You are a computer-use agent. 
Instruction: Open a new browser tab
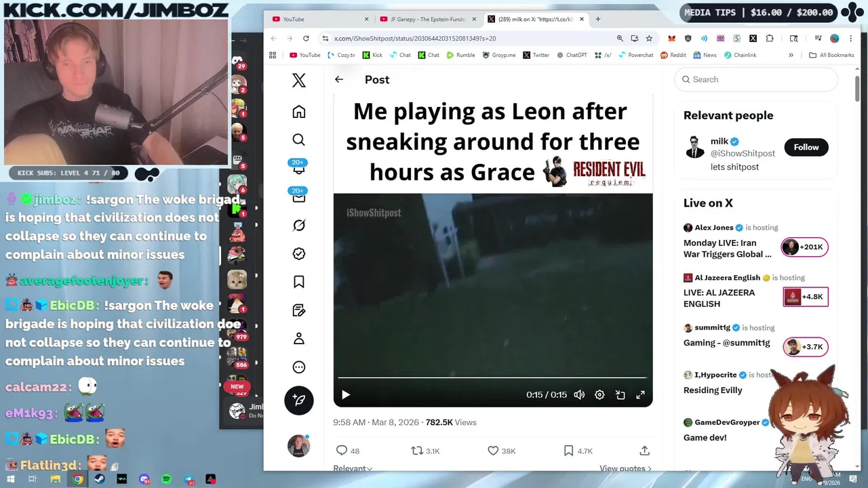(x=597, y=19)
